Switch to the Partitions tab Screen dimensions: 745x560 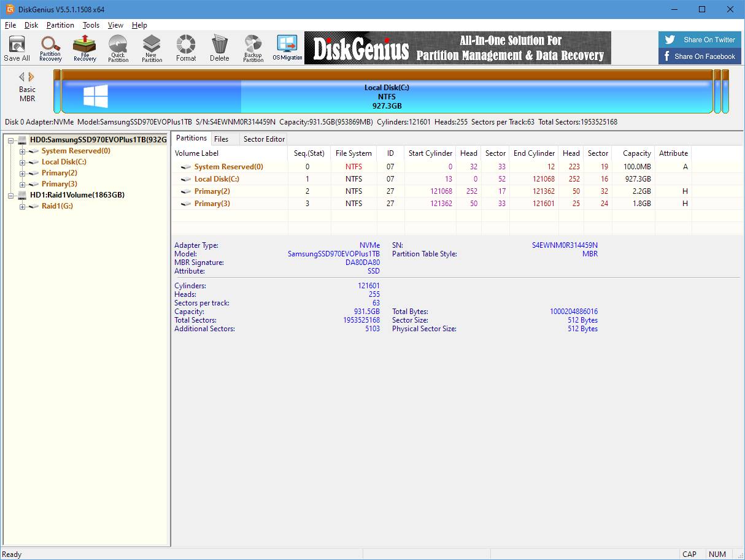click(x=191, y=138)
